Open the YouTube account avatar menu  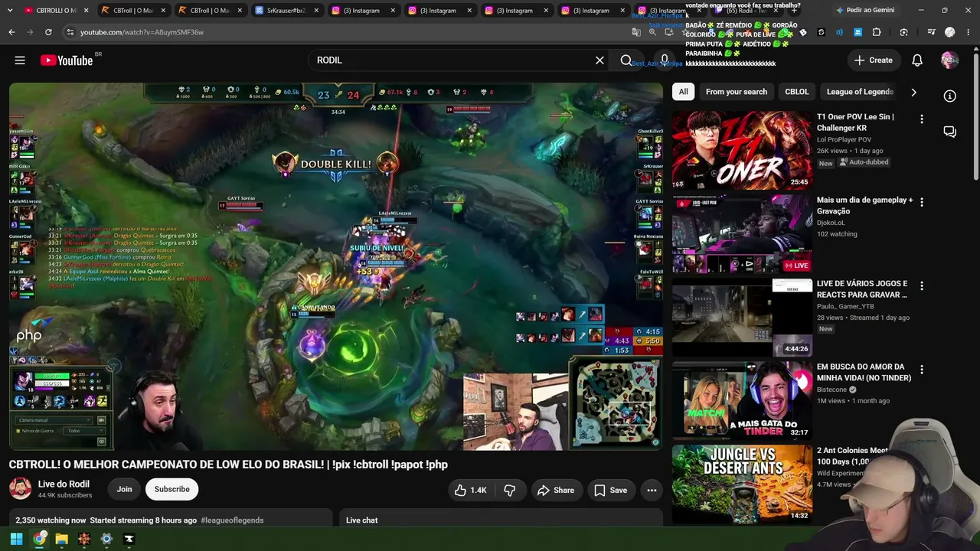pos(949,60)
